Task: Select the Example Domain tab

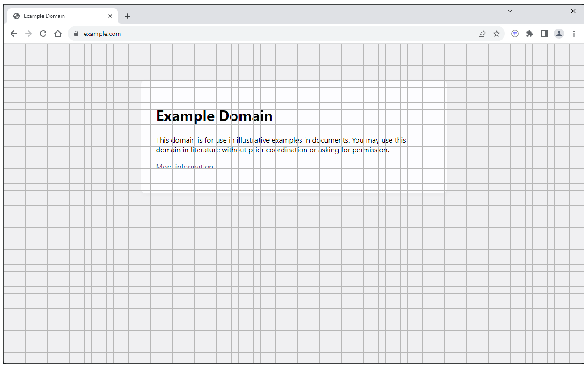Action: 63,16
